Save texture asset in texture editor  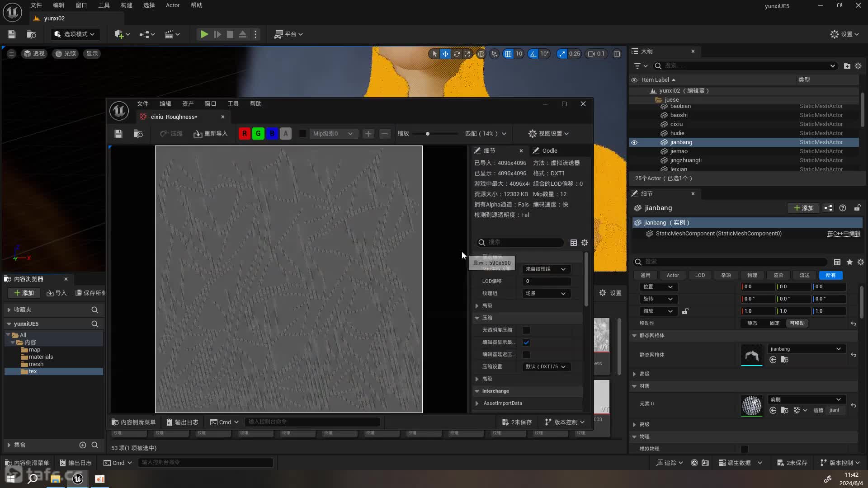(x=118, y=134)
